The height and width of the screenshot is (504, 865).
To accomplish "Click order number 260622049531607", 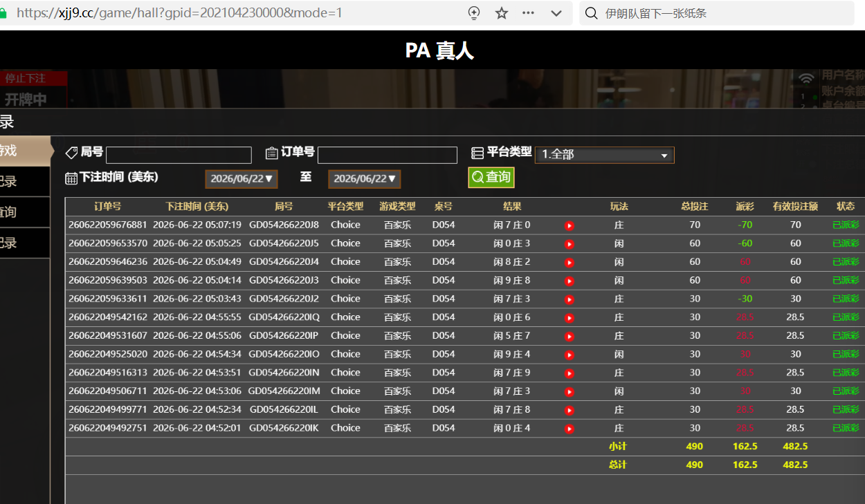I will point(108,335).
